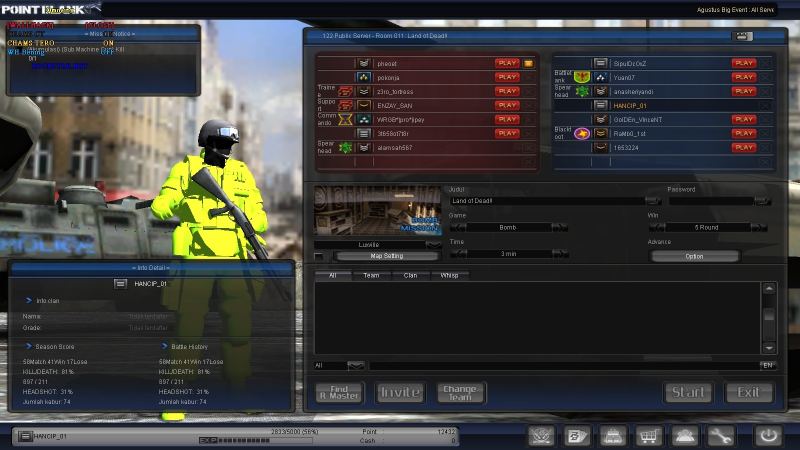Click next arrow for Win 5 Round

click(759, 228)
